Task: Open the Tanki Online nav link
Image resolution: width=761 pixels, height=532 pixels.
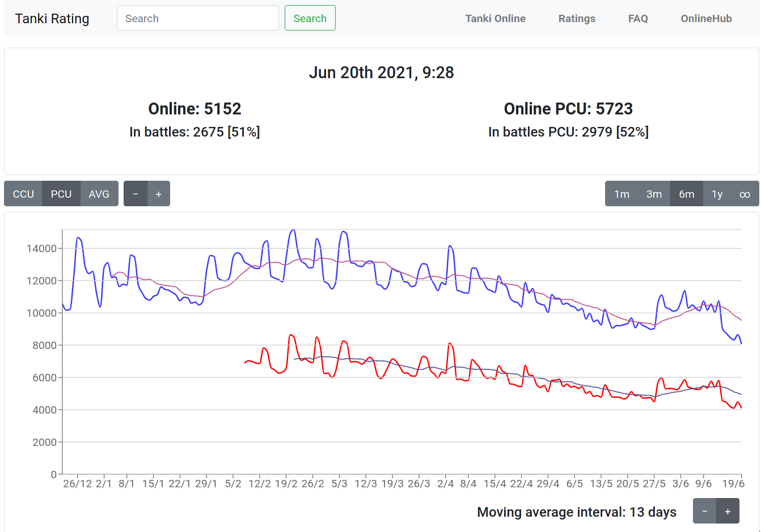Action: click(495, 19)
